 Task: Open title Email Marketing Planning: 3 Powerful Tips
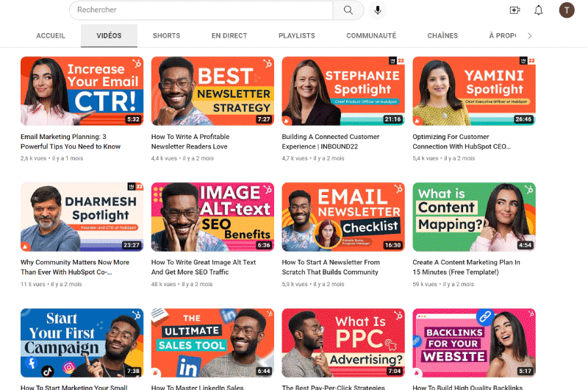point(71,141)
